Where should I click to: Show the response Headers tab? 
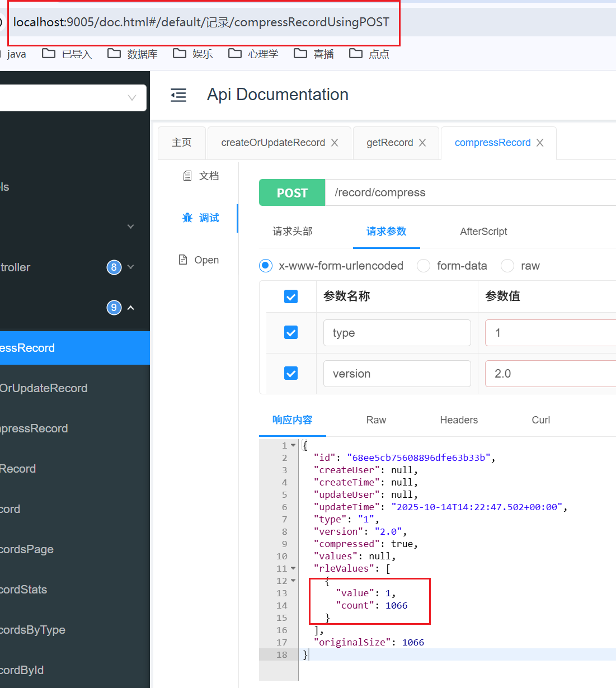(459, 420)
